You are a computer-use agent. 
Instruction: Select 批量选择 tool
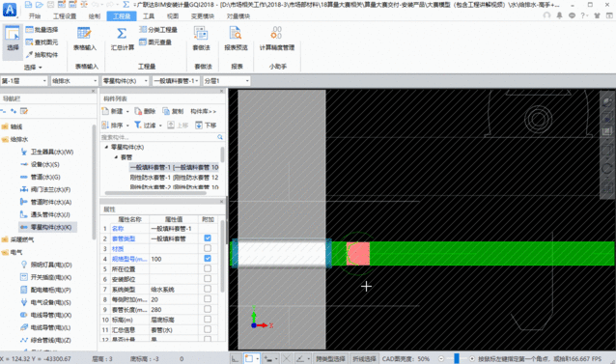click(x=42, y=30)
